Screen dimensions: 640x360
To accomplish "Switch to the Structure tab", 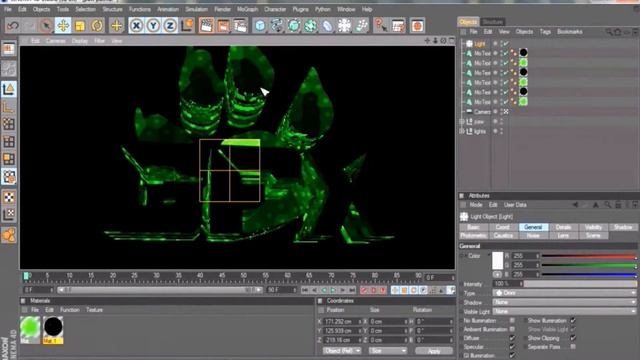I will (x=493, y=22).
